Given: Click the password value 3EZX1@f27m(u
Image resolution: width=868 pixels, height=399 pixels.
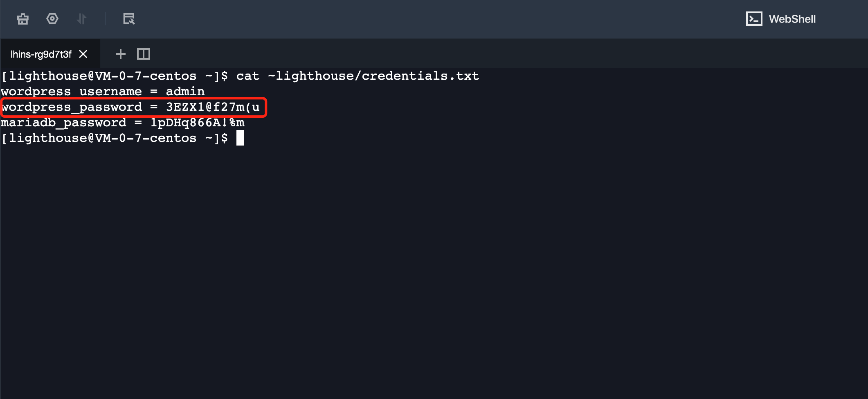Looking at the screenshot, I should [x=213, y=107].
